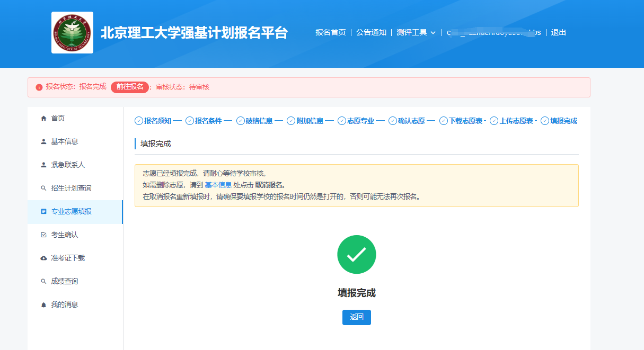Click the check circle before 填报完成 step
Image resolution: width=644 pixels, height=350 pixels.
click(545, 121)
